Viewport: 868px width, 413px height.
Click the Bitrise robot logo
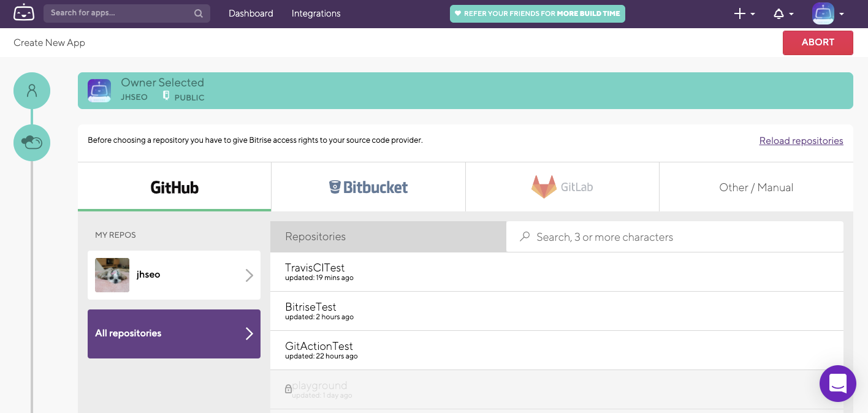tap(24, 13)
